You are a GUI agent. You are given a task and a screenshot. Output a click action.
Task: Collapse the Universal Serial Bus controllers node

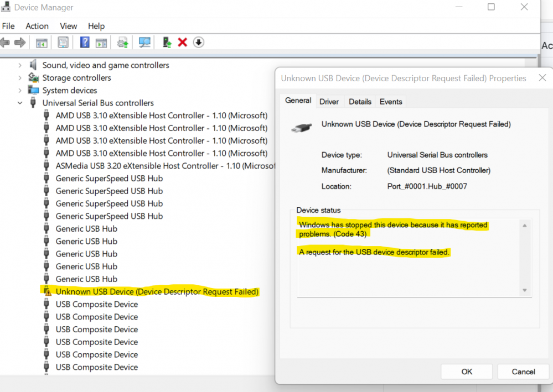(x=20, y=103)
